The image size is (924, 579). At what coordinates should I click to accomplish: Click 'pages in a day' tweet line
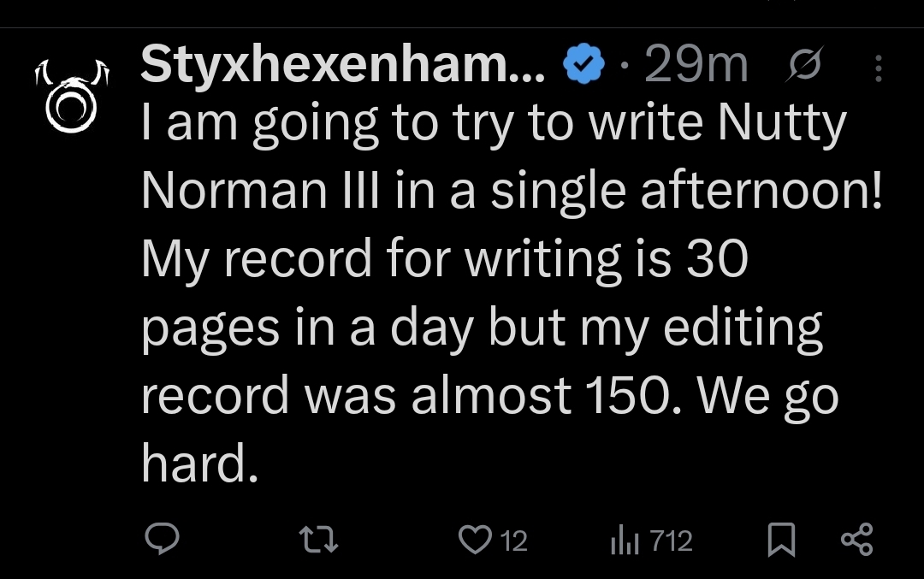[308, 328]
